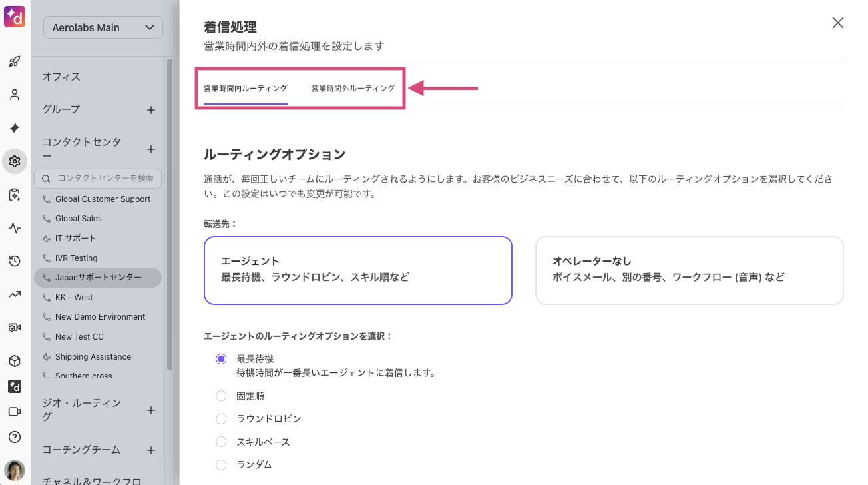Viewport: 868px width, 485px height.
Task: Open the help question mark icon
Action: click(15, 437)
